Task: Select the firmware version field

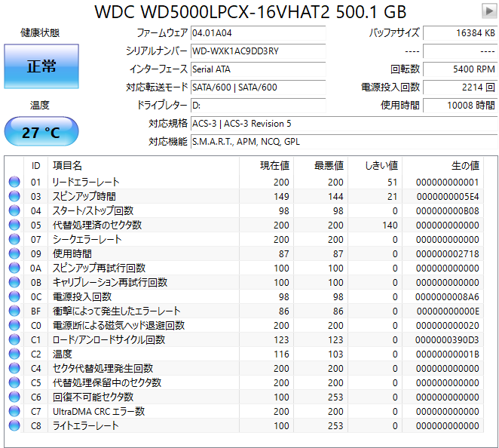Action: coord(257,33)
